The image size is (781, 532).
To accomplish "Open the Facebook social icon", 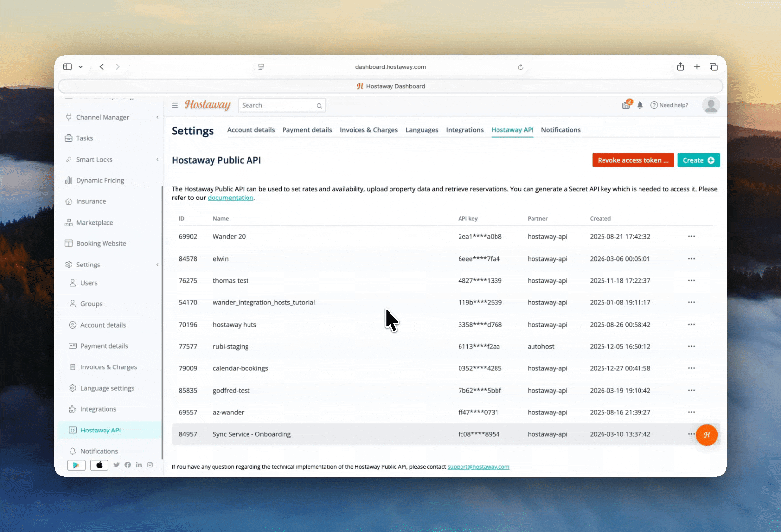I will pyautogui.click(x=128, y=465).
